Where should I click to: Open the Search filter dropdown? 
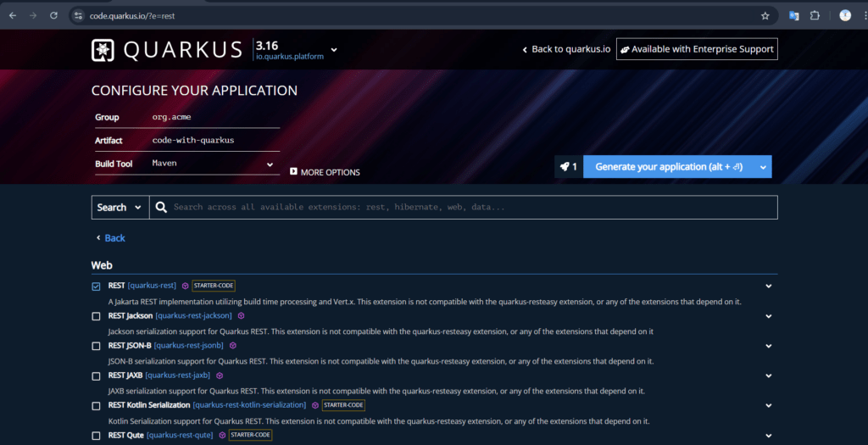coord(120,207)
